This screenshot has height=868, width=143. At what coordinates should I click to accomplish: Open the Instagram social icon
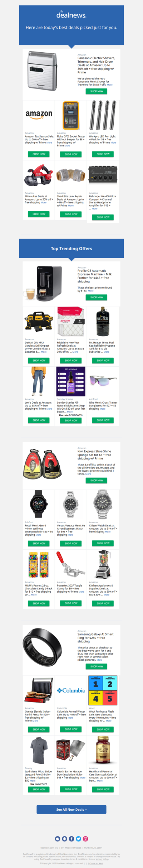85,839
